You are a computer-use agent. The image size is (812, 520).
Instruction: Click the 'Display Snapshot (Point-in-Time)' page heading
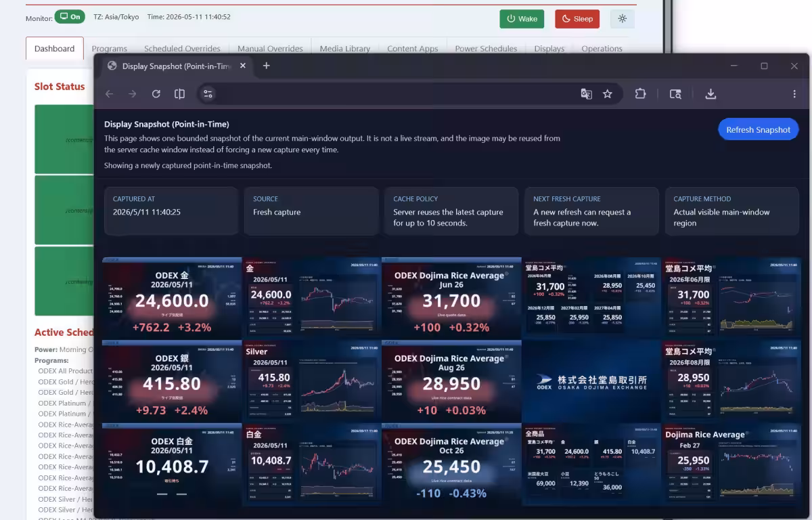166,124
